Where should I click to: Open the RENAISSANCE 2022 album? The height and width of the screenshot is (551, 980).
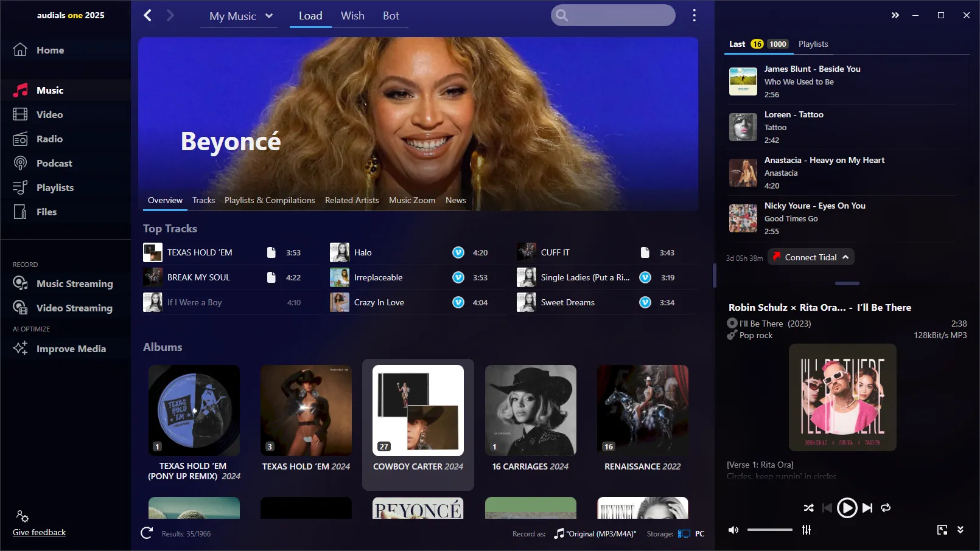coord(642,420)
